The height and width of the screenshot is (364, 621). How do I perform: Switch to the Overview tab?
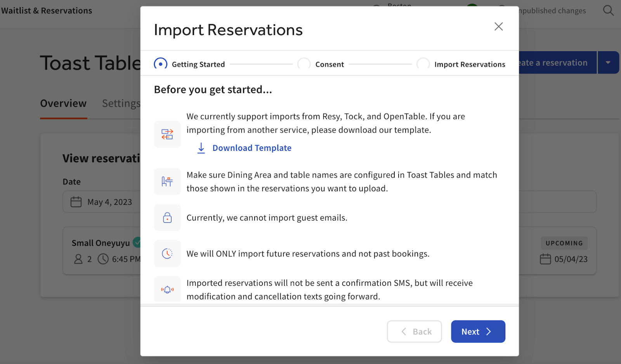[63, 103]
